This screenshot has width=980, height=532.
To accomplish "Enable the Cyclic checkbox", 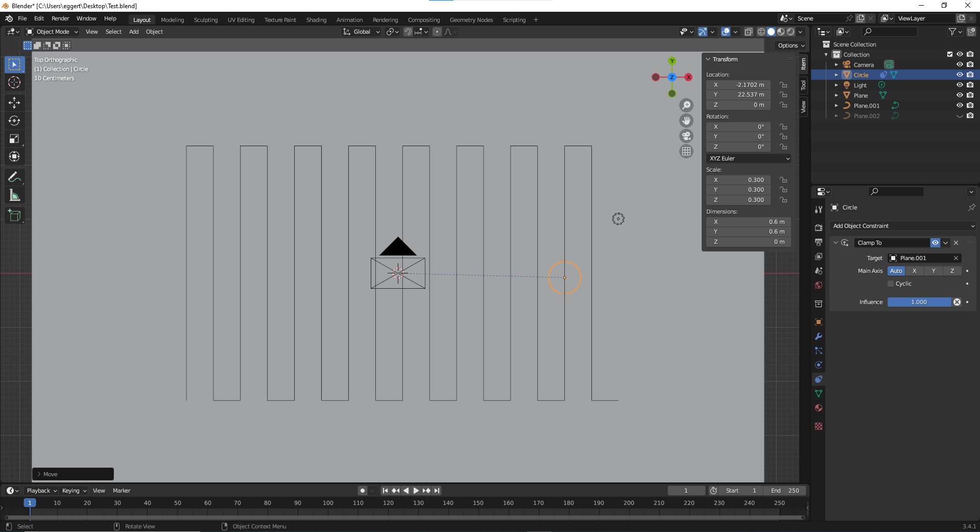I will tap(891, 284).
